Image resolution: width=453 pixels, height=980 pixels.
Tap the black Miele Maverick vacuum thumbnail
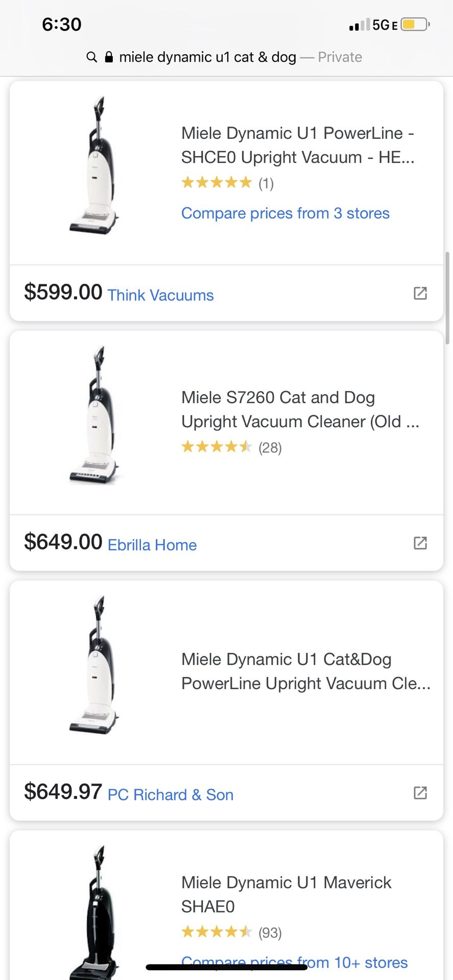click(x=94, y=914)
